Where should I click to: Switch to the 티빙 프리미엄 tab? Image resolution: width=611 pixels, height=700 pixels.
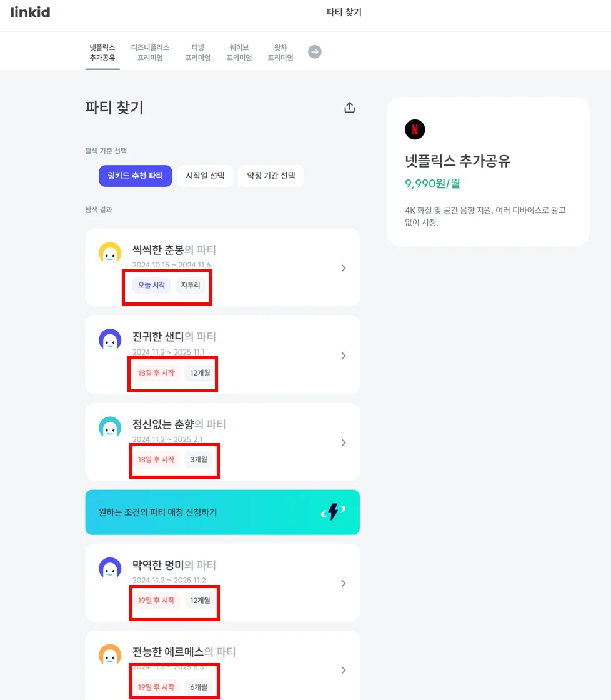point(197,52)
